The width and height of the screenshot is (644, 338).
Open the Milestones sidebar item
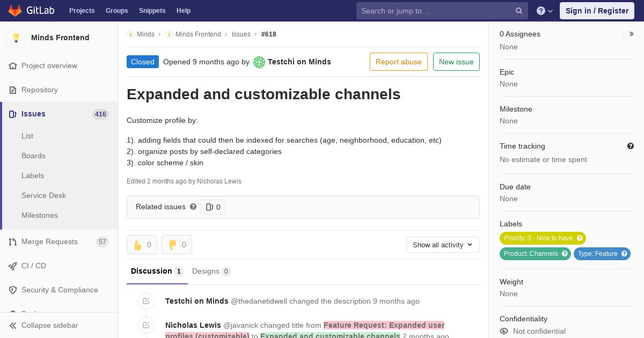click(40, 216)
